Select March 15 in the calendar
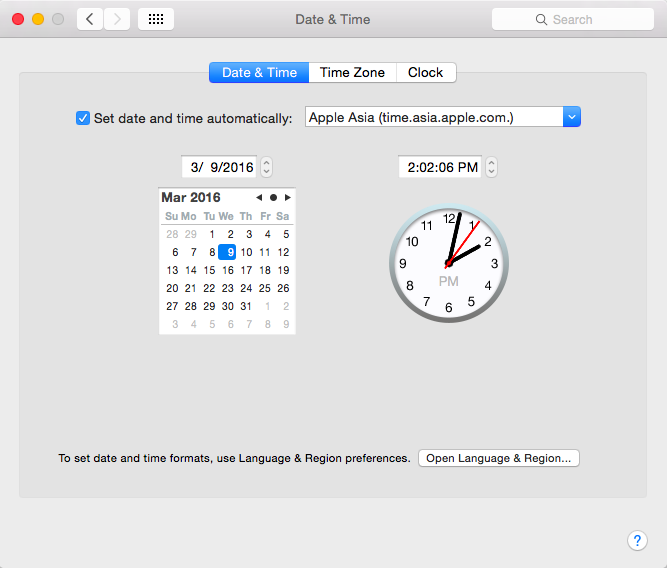 [209, 270]
